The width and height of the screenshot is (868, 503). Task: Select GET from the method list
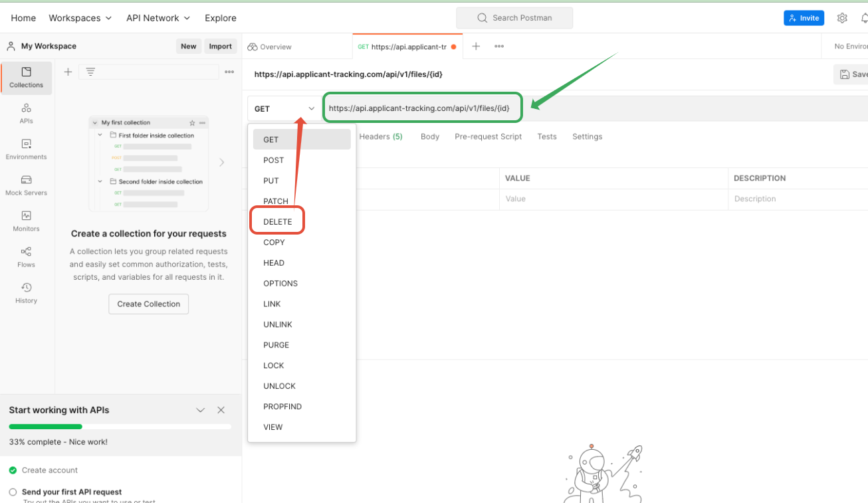pos(302,140)
